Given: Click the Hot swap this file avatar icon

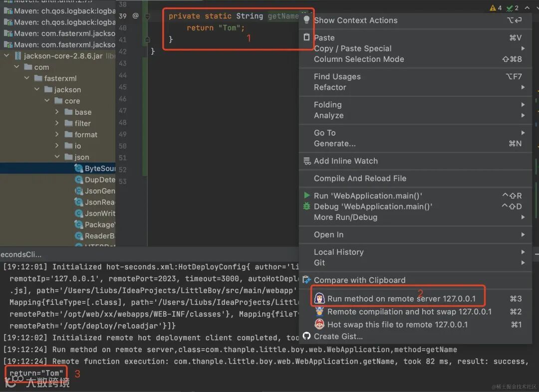Looking at the screenshot, I should pyautogui.click(x=319, y=324).
